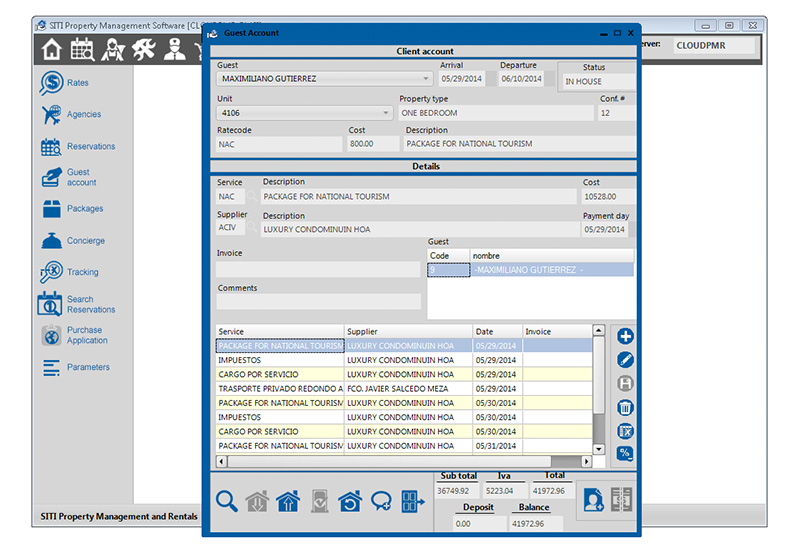Screen dimensions: 800x551
Task: Add a new charge with plus icon
Action: pyautogui.click(x=626, y=336)
